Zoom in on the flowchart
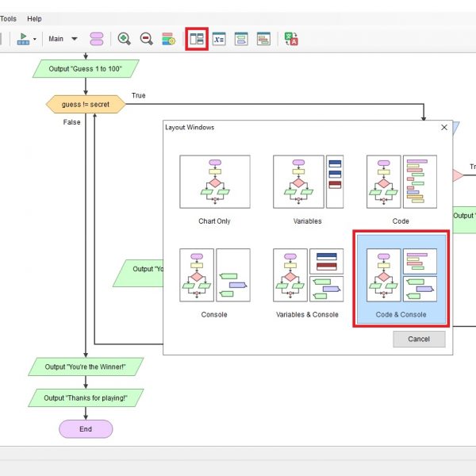 coord(124,38)
